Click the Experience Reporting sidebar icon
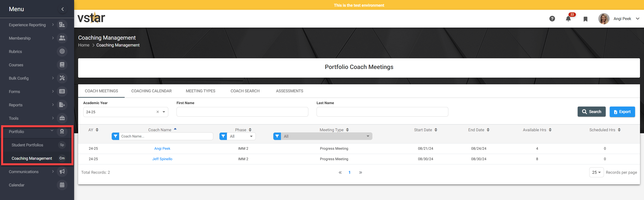The height and width of the screenshot is (200, 644). coord(62,25)
